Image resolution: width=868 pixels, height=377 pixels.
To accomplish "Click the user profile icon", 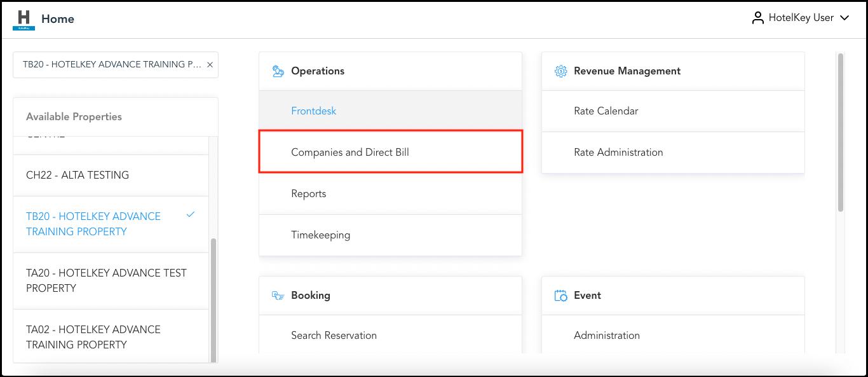I will [757, 17].
